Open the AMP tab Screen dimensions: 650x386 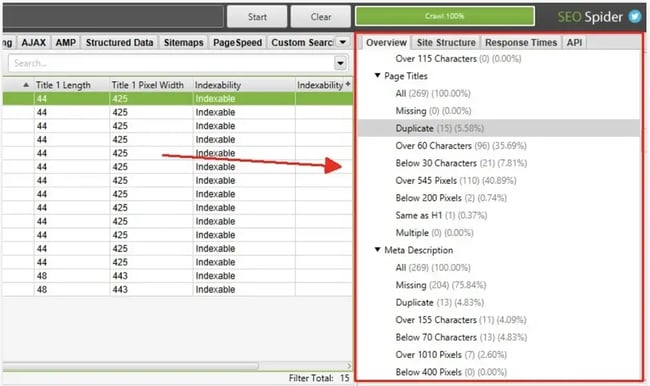(x=65, y=43)
